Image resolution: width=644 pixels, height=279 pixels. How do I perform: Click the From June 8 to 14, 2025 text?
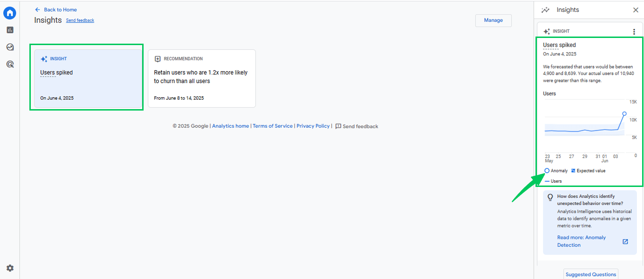[x=179, y=98]
